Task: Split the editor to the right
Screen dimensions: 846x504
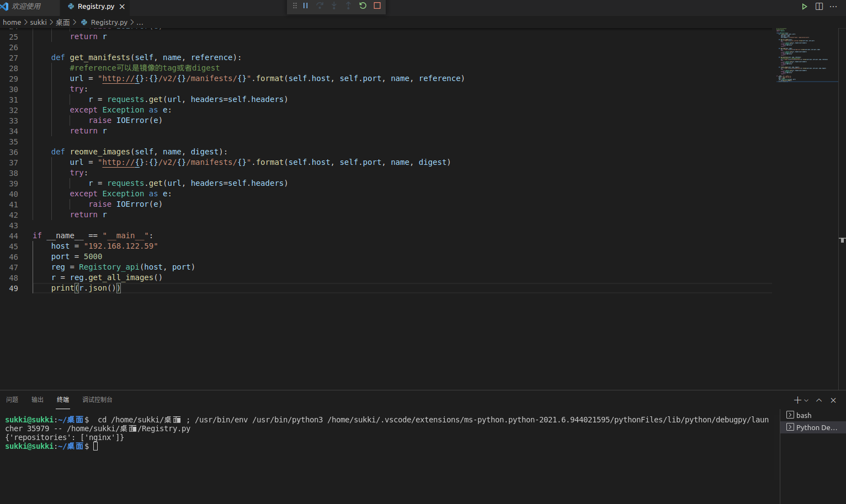Action: (819, 7)
